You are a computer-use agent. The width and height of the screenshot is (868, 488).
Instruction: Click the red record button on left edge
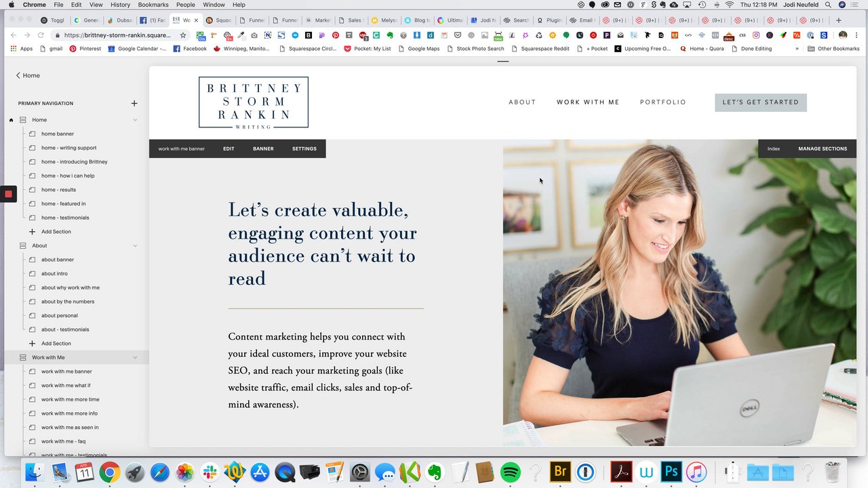pyautogui.click(x=8, y=194)
